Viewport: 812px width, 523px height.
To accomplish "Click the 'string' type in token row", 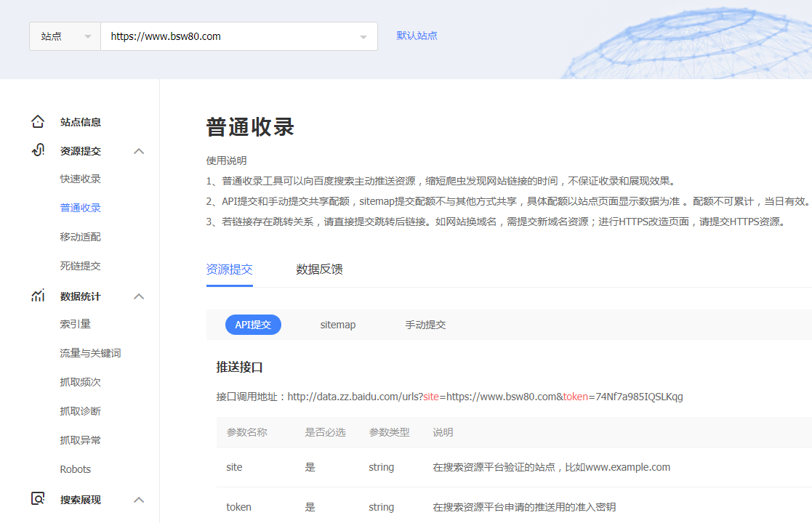I will (381, 507).
